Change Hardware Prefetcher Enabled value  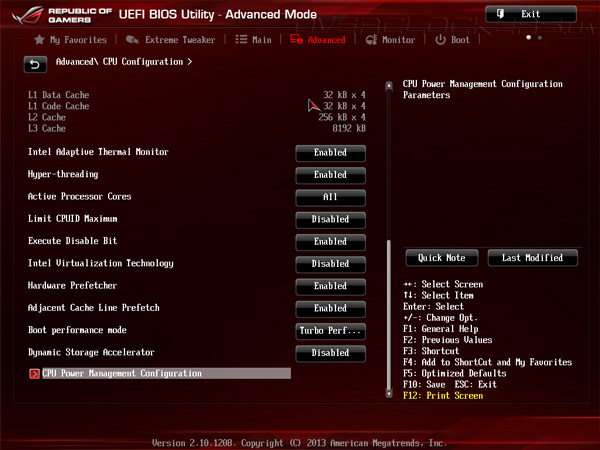(330, 286)
